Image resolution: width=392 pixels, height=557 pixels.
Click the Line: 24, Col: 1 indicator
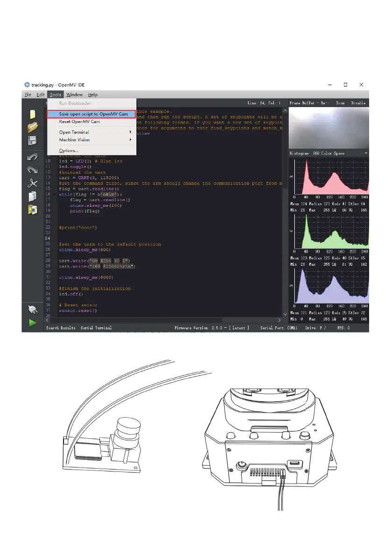pos(264,103)
